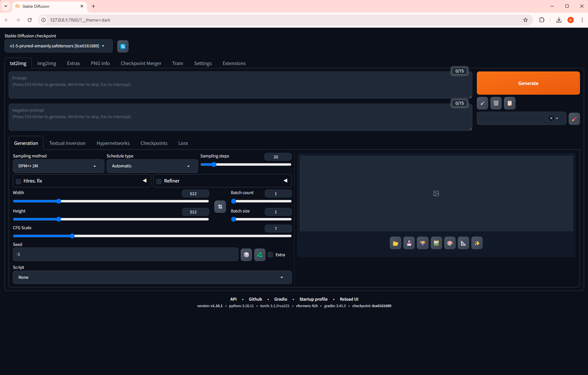Open the API link
588x375 pixels.
[x=233, y=299]
